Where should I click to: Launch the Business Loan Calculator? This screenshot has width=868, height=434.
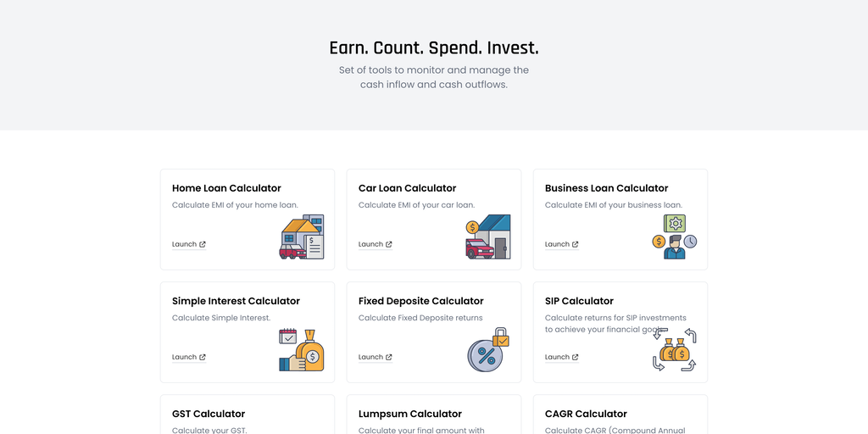pyautogui.click(x=558, y=244)
